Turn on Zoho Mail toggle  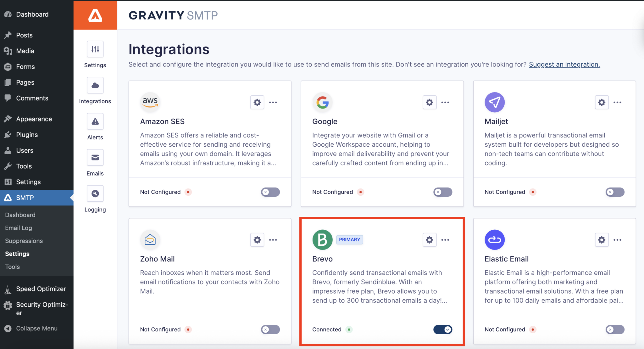tap(270, 329)
